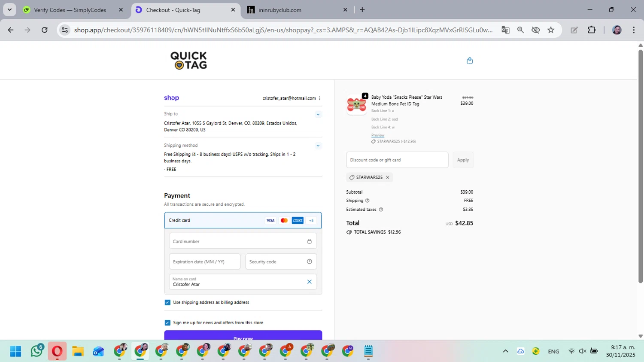Open Opera browser from taskbar
This screenshot has width=644, height=362.
point(57,351)
